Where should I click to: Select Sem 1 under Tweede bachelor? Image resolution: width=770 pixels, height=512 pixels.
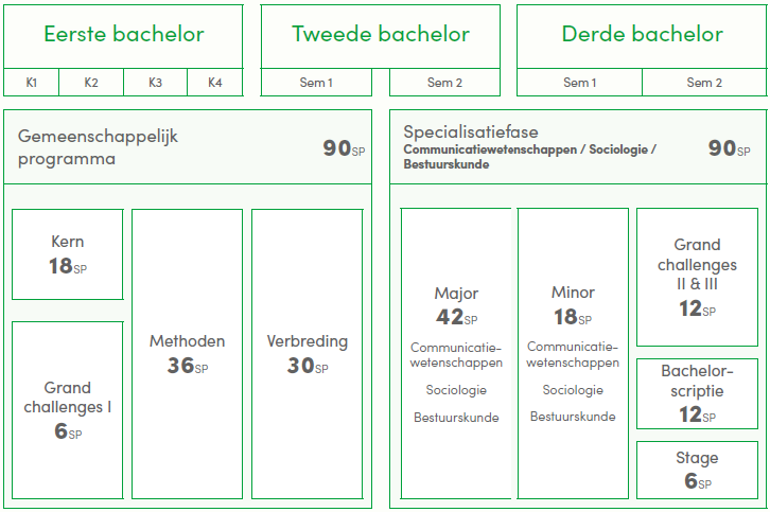tap(317, 83)
